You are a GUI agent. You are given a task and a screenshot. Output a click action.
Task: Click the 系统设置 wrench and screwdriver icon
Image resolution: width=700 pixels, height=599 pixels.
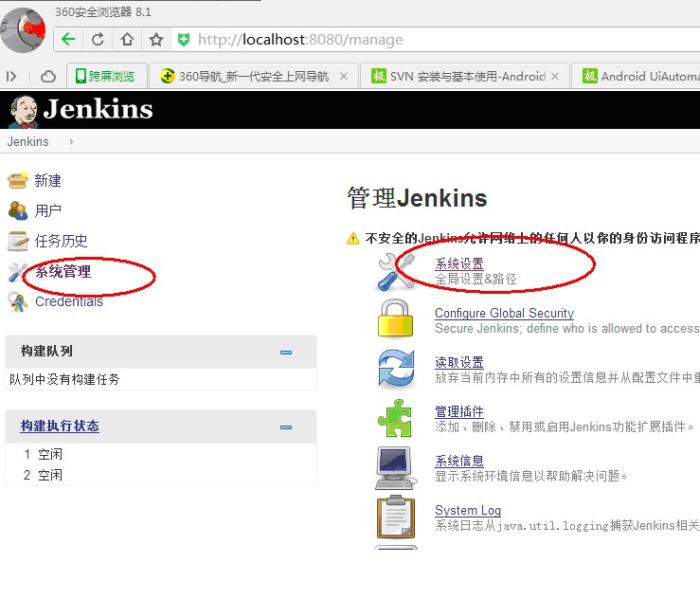pos(396,272)
